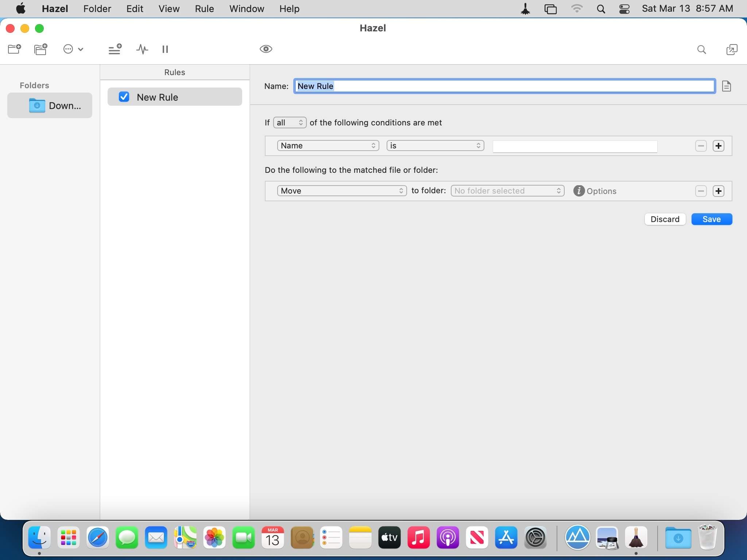Click the add folder group icon
Image resolution: width=747 pixels, height=560 pixels.
(x=40, y=49)
